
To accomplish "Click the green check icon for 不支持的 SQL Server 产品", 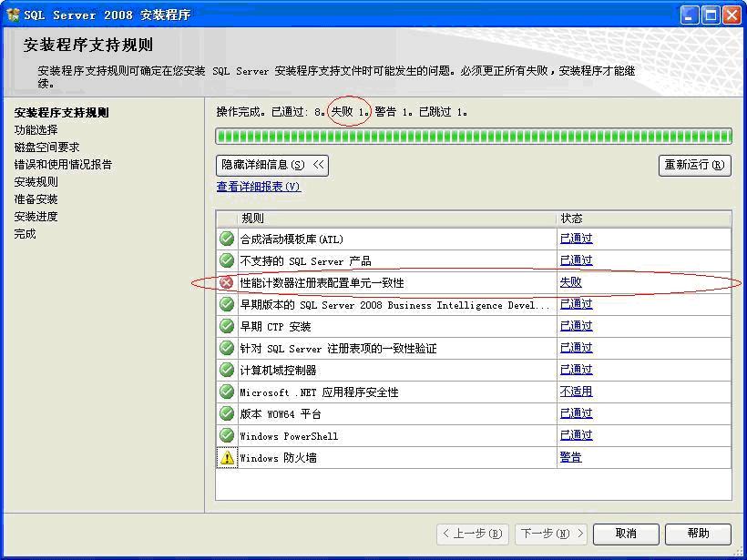I will (227, 260).
